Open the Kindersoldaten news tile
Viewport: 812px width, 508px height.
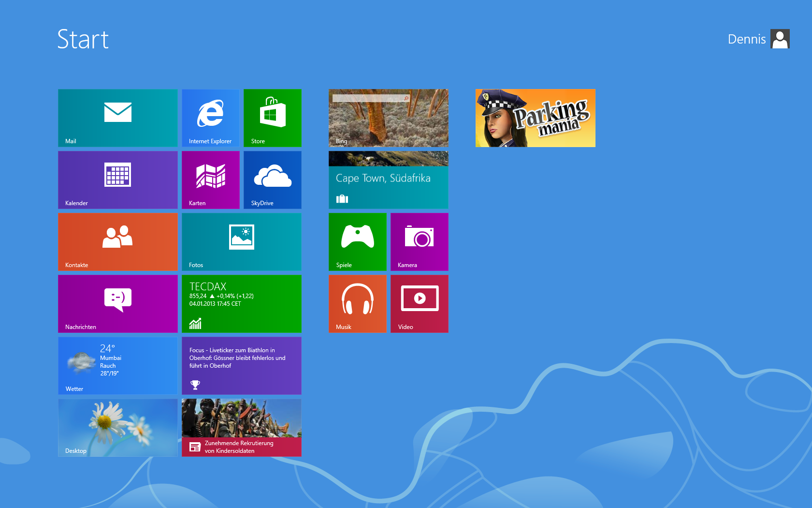242,428
